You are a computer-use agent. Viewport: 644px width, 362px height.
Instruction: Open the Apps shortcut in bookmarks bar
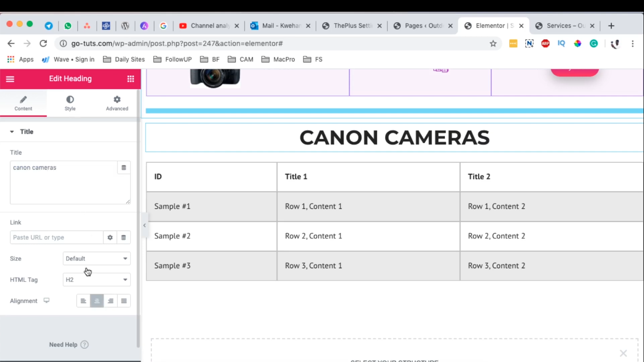pos(20,59)
